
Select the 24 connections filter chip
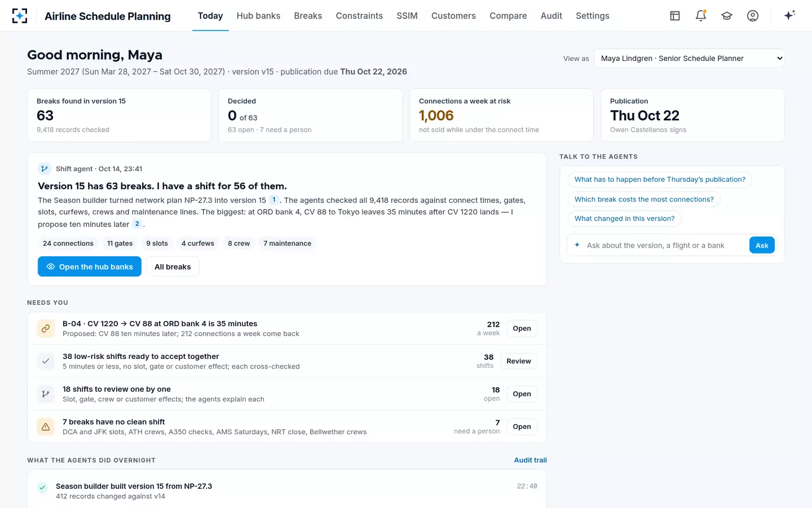pyautogui.click(x=68, y=243)
